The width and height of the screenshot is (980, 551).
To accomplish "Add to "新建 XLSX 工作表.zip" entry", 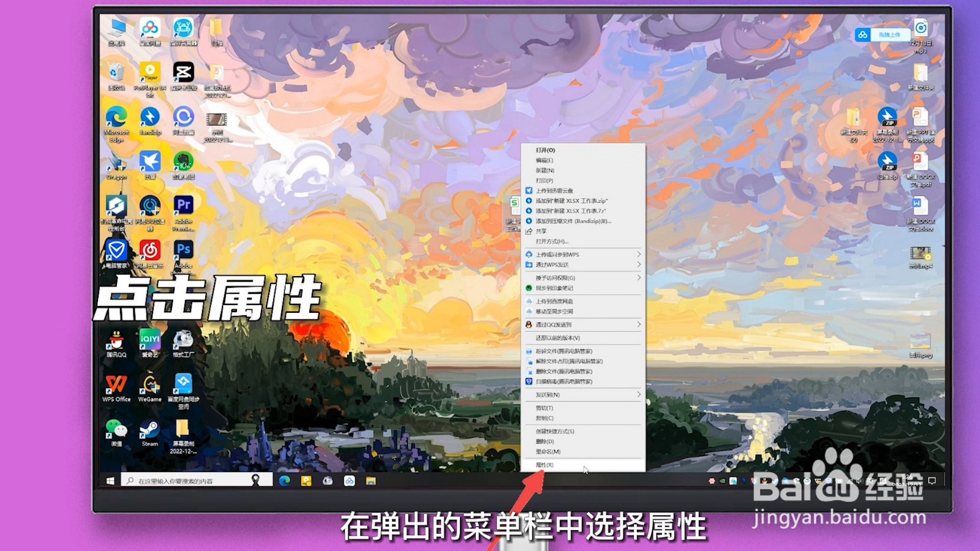I will 582,201.
